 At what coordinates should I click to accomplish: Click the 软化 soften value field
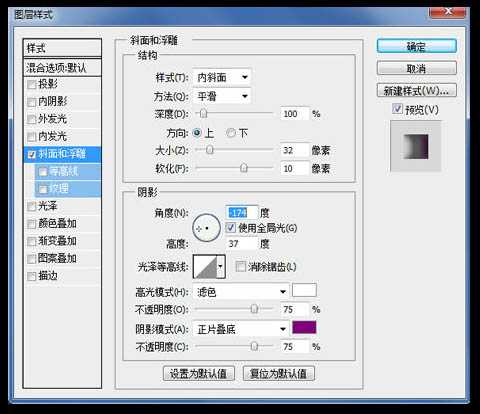[294, 168]
